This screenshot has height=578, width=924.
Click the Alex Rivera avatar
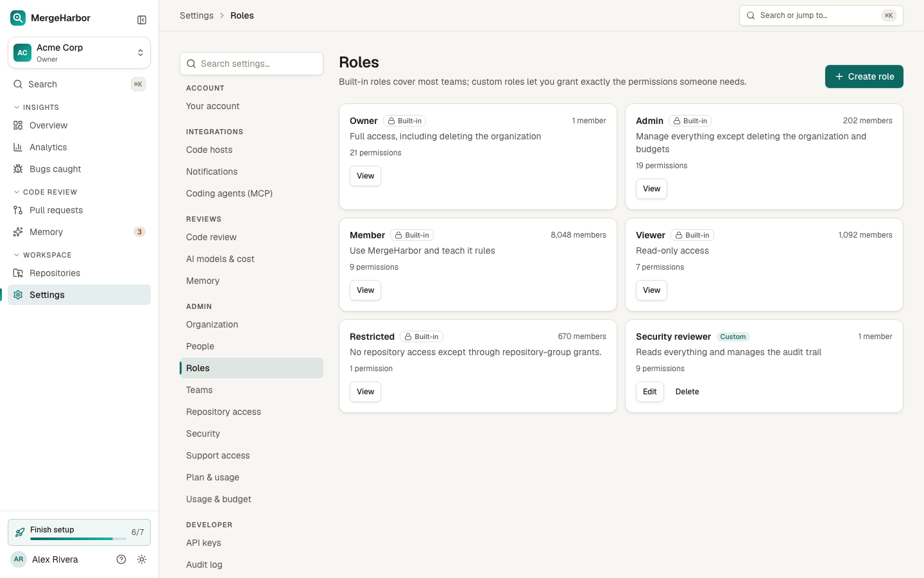19,559
